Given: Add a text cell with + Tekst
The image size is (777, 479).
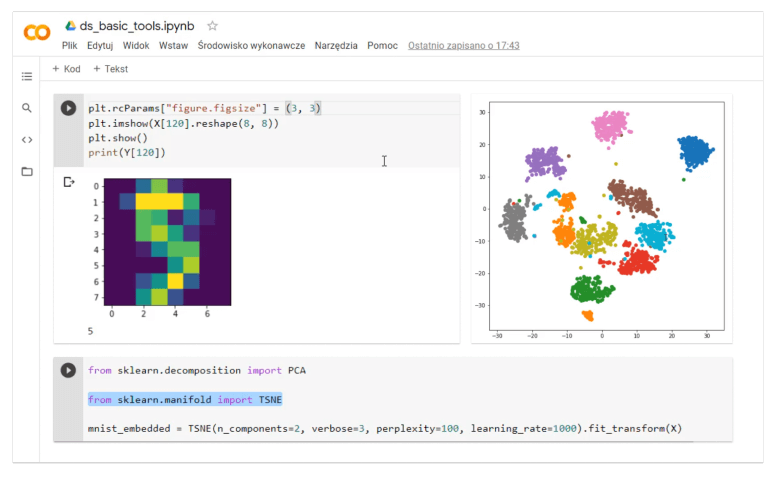Looking at the screenshot, I should point(110,69).
